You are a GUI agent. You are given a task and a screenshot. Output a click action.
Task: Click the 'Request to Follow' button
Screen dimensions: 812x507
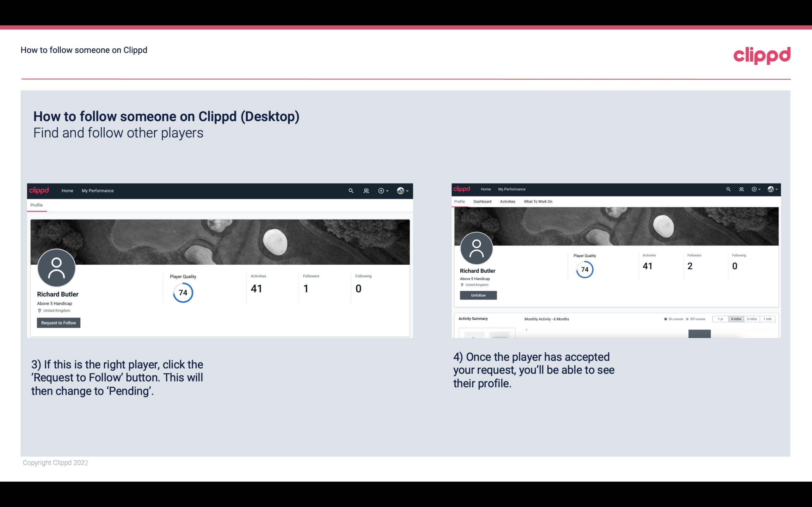(58, 323)
